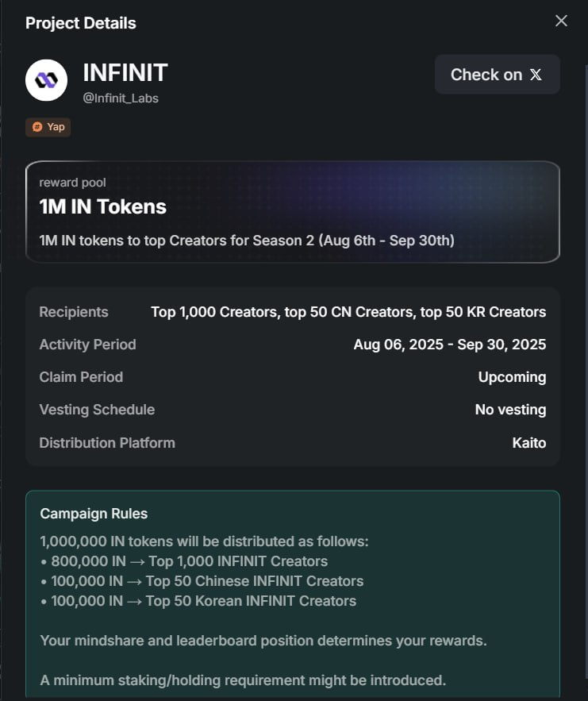Click the Activity Period date range value
The image size is (588, 701).
tap(450, 345)
